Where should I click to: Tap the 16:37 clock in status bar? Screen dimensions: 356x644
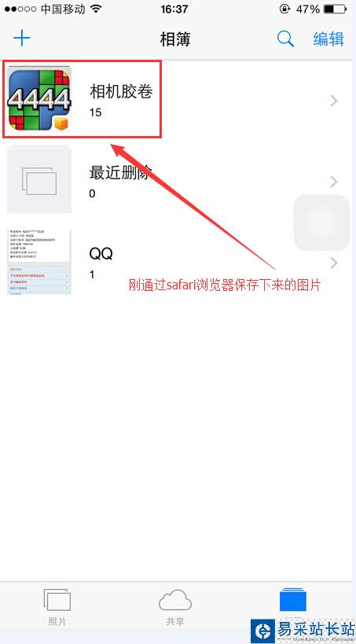pos(174,9)
